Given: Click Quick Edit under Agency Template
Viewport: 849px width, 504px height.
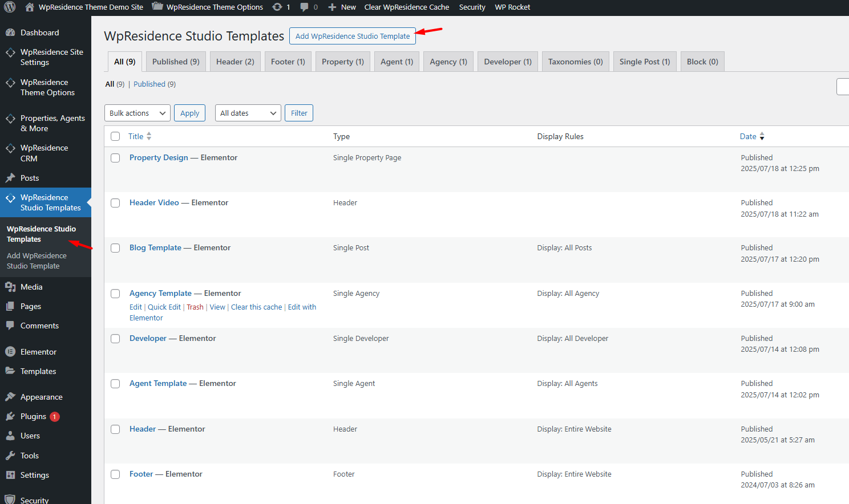Looking at the screenshot, I should pos(164,307).
